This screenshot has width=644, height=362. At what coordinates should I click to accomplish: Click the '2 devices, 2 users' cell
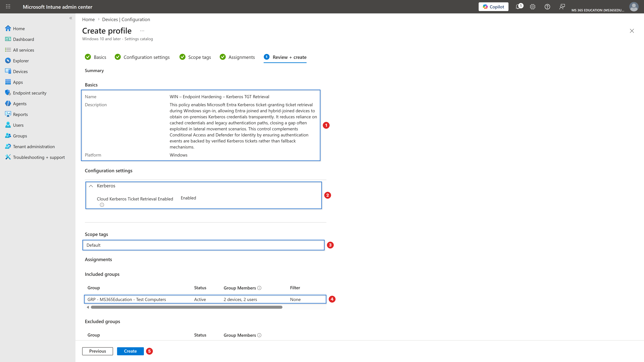point(240,299)
